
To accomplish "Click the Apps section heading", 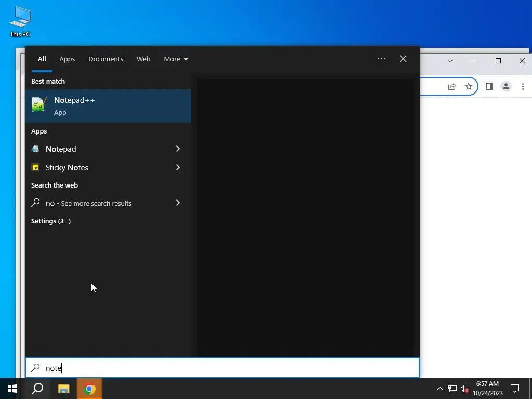I will point(39,131).
